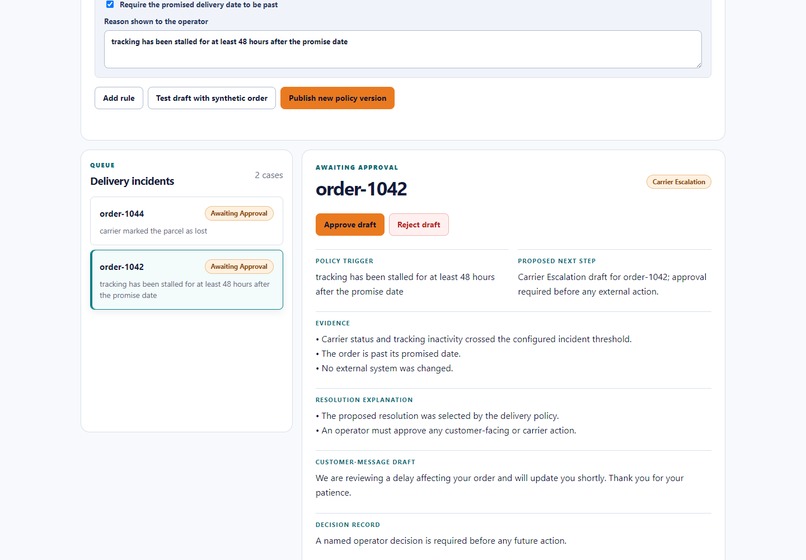Click the 'Carrier Escalation draft for order-1042' text
Screen dimensions: 806x560
[x=612, y=284]
